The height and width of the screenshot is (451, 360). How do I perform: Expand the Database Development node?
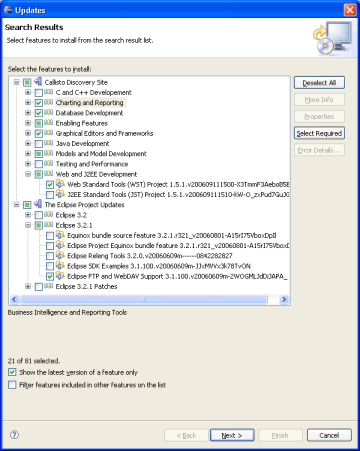click(28, 113)
